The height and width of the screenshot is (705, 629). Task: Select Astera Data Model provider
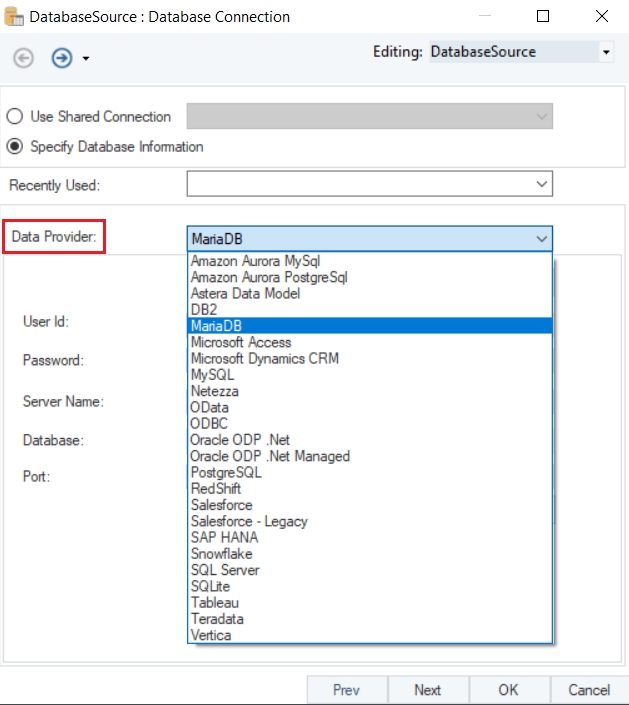pyautogui.click(x=370, y=293)
